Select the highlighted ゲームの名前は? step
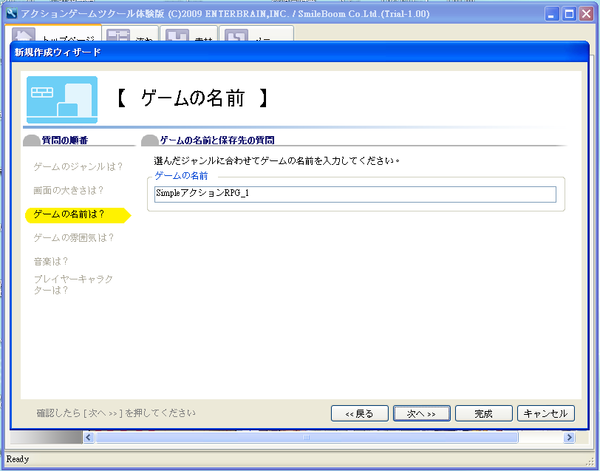The width and height of the screenshot is (600, 471). [x=78, y=215]
